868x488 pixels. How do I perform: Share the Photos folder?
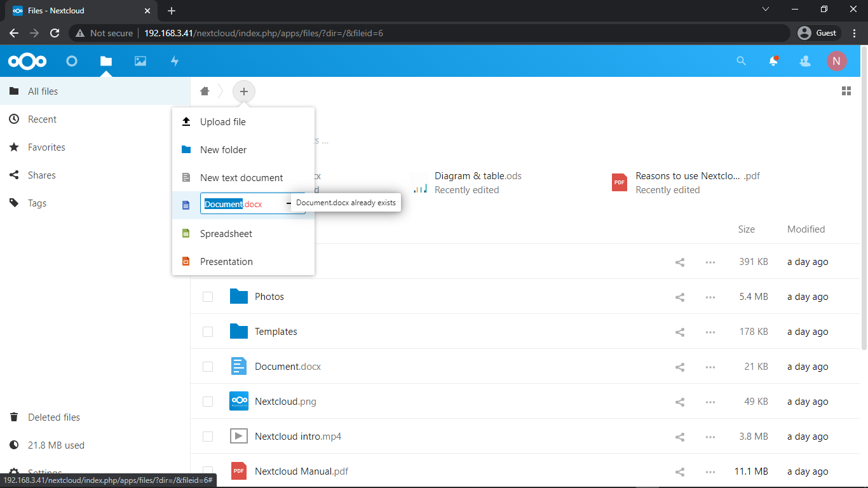[x=680, y=297]
